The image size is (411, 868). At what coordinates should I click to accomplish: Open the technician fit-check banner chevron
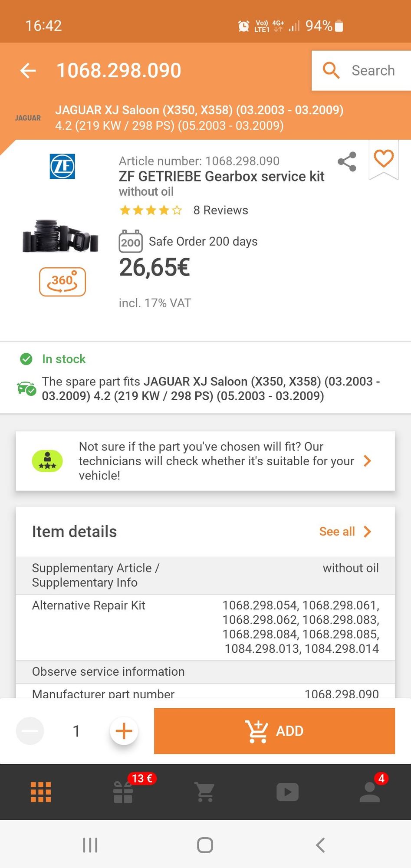click(x=367, y=461)
